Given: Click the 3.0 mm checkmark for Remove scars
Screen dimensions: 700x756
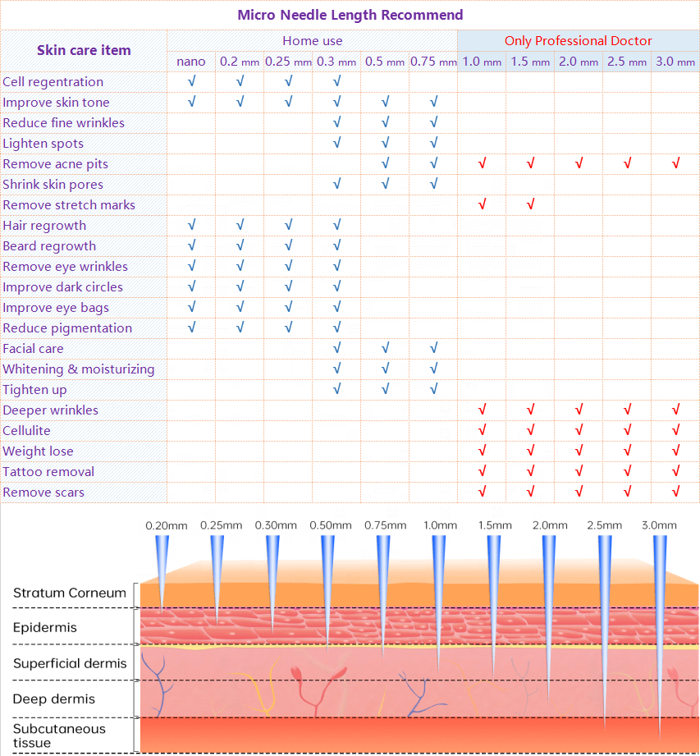Looking at the screenshot, I should click(x=675, y=492).
